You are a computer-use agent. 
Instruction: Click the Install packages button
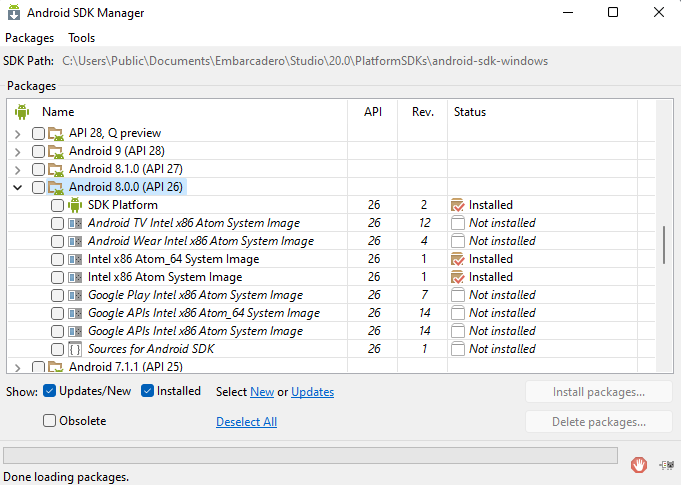598,392
